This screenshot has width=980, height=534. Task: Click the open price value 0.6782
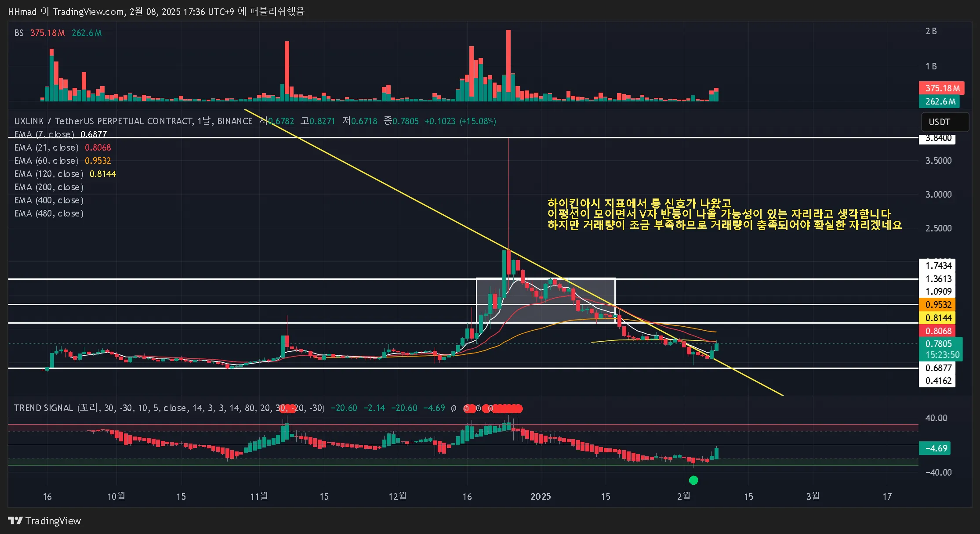click(x=281, y=121)
